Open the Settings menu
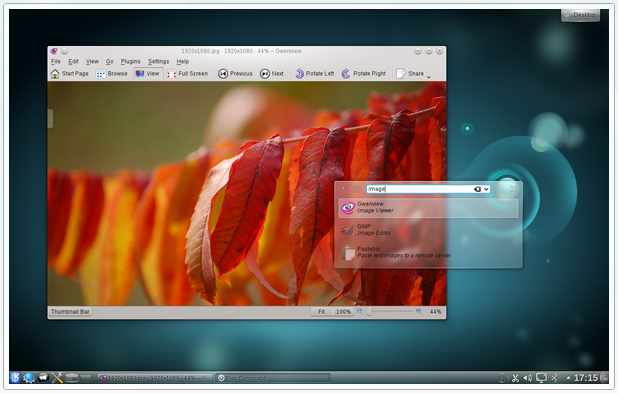 pyautogui.click(x=158, y=61)
